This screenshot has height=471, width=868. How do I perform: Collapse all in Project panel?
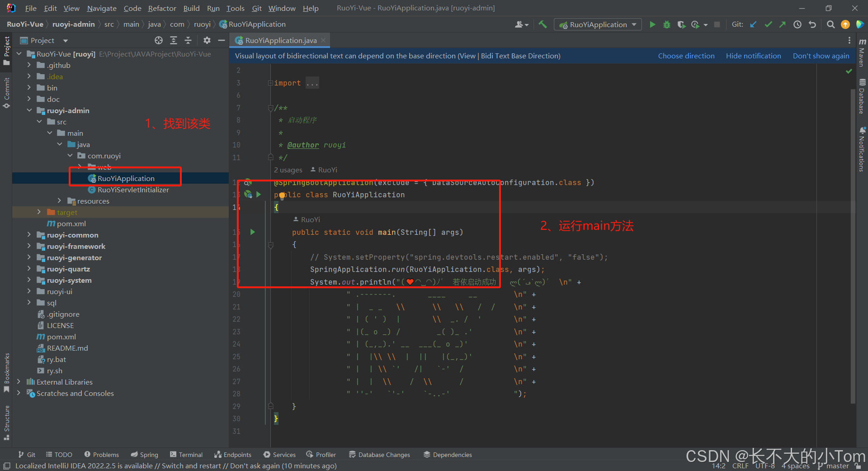click(188, 40)
